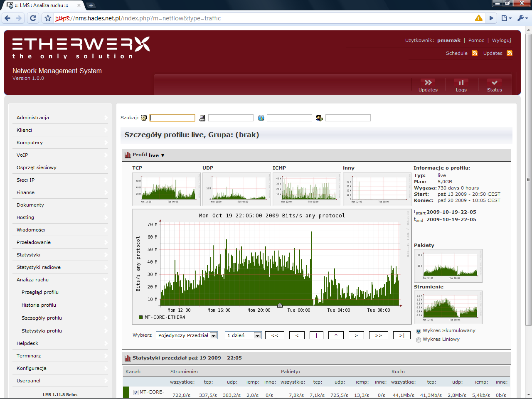Click the TCP thumbnail graph

tap(166, 190)
